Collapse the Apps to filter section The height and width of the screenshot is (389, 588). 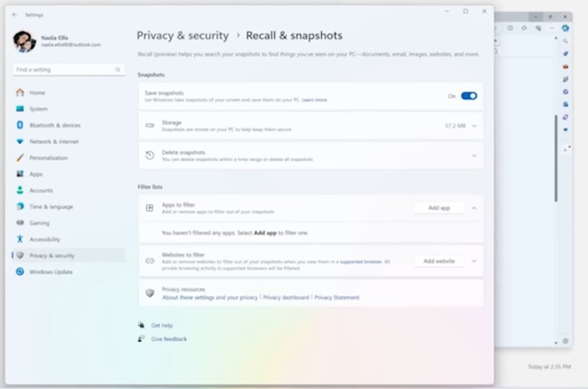click(x=473, y=208)
